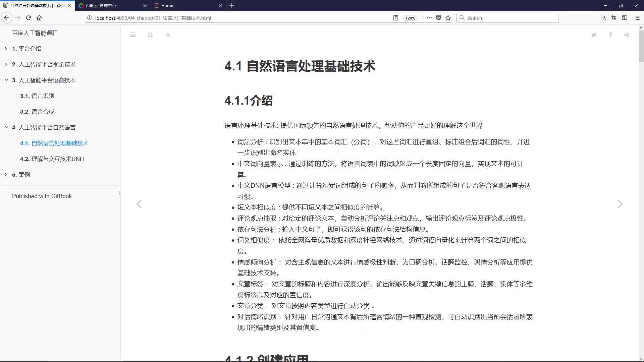Image resolution: width=644 pixels, height=362 pixels.
Task: Reset the 120% zoom level badge
Action: (410, 18)
